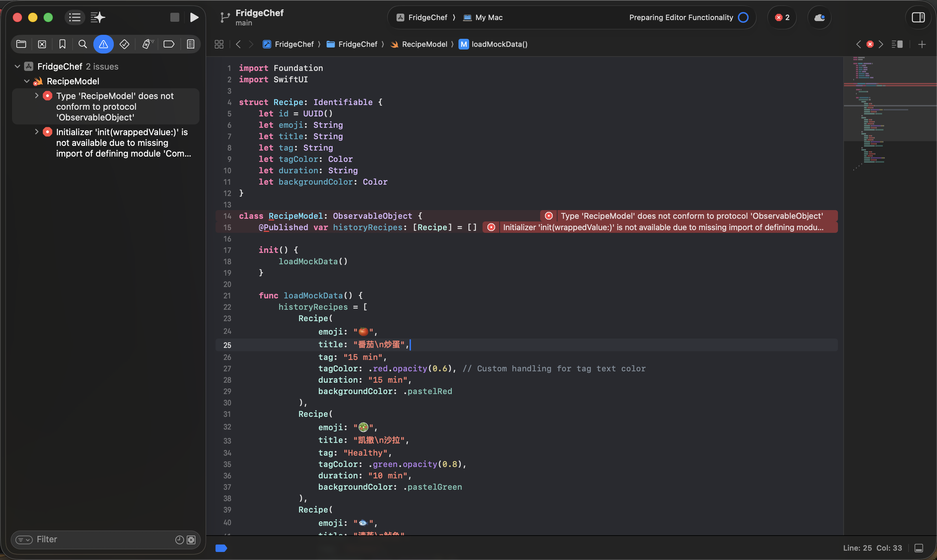Screen dimensions: 937x560
Task: Toggle the right inspector panel
Action: (x=918, y=17)
